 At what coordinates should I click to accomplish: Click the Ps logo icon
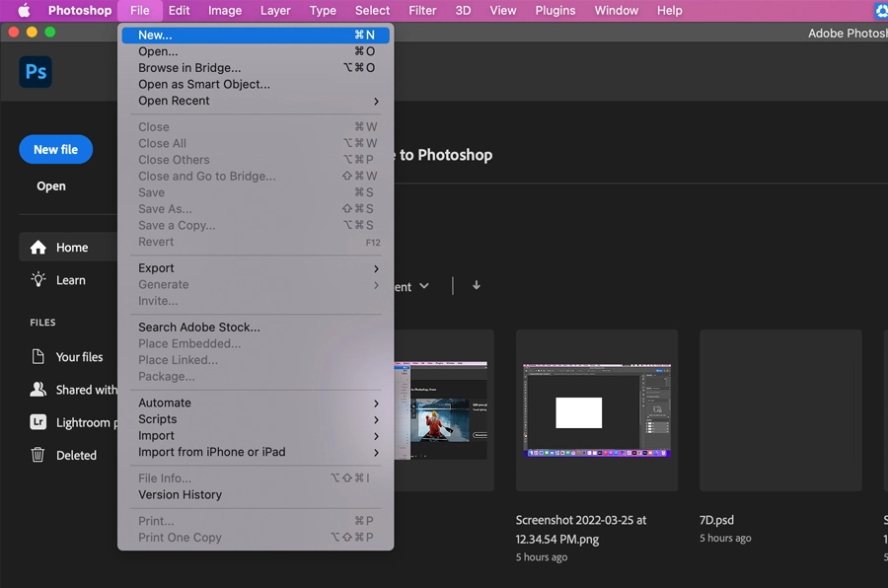pos(35,71)
